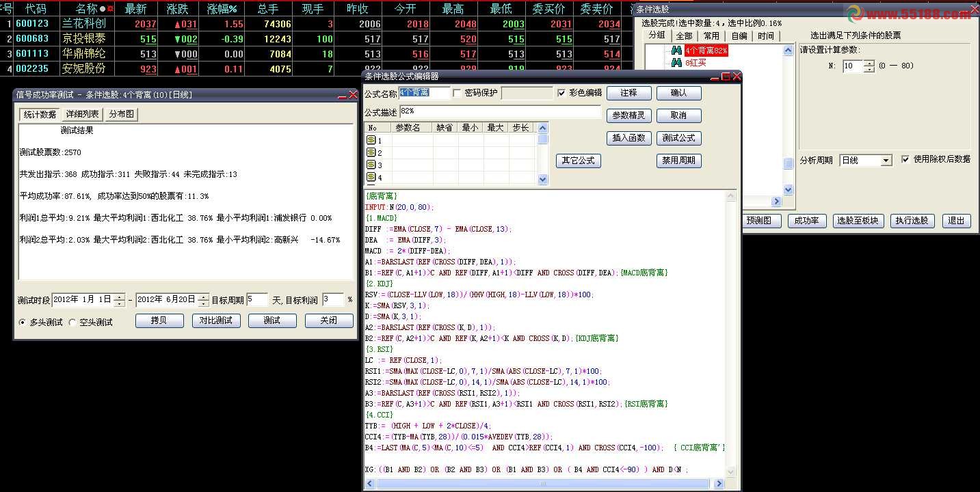The width and height of the screenshot is (980, 492).
Task: Click 涨幅% column header
Action: click(x=223, y=9)
